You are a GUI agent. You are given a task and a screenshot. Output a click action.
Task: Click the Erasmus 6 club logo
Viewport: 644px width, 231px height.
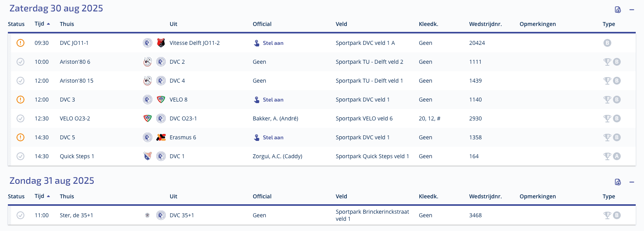pyautogui.click(x=161, y=137)
